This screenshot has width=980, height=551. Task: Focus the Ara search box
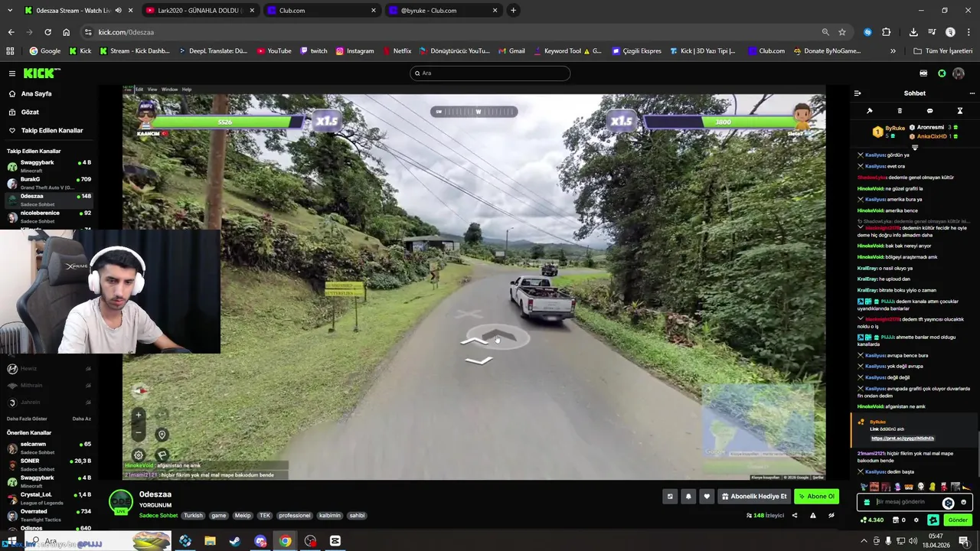tap(490, 73)
